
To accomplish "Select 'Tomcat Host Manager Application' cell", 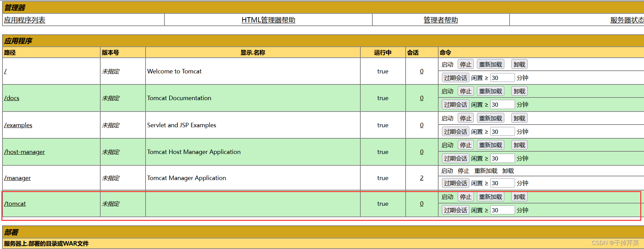I will coord(253,152).
